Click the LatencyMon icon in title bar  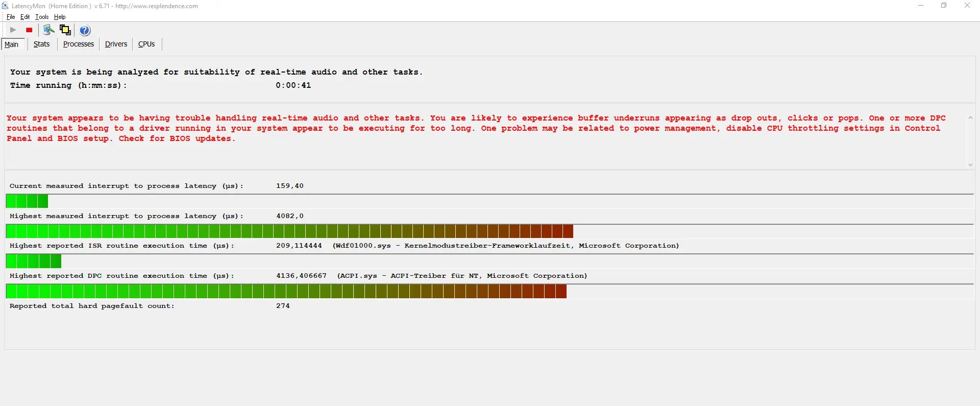5,6
